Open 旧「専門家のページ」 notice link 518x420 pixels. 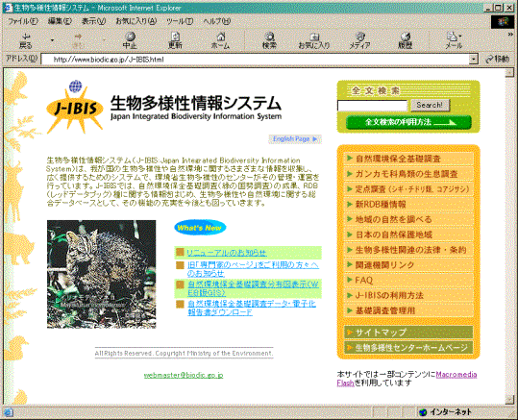[253, 269]
